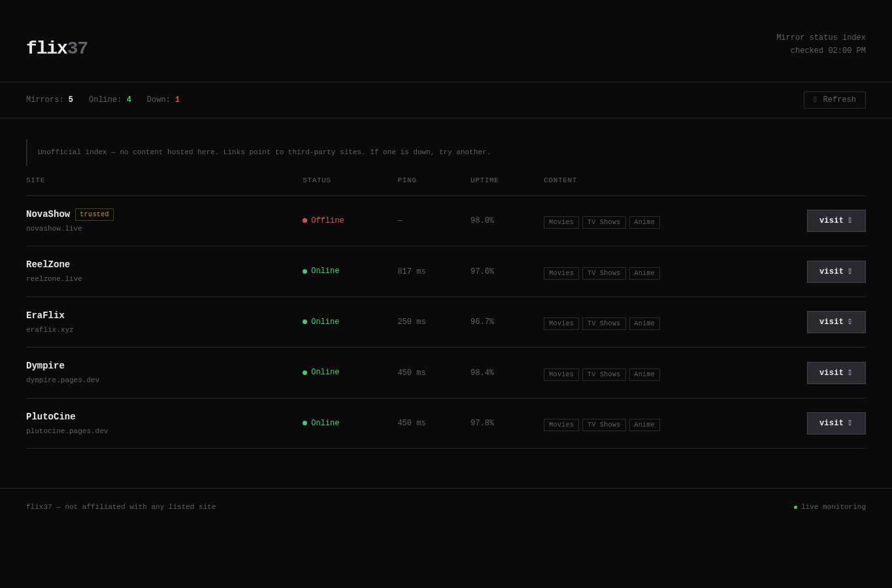This screenshot has height=588, width=892.
Task: Click the PING column header
Action: [x=407, y=180]
